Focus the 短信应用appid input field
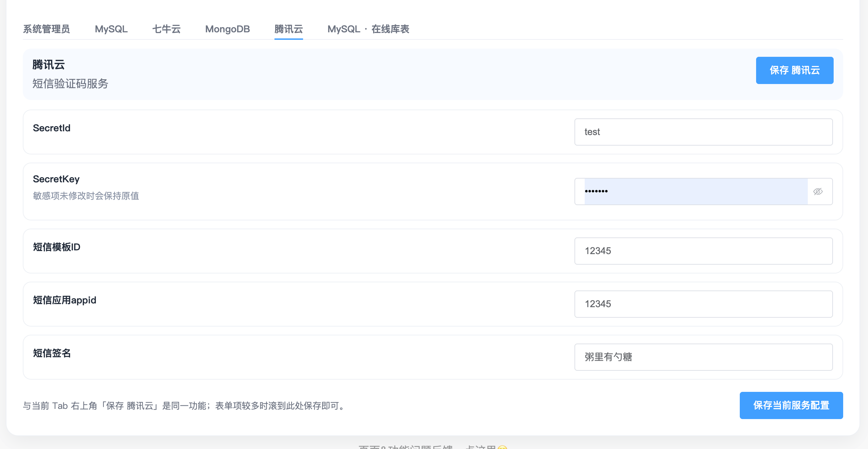 click(x=703, y=304)
